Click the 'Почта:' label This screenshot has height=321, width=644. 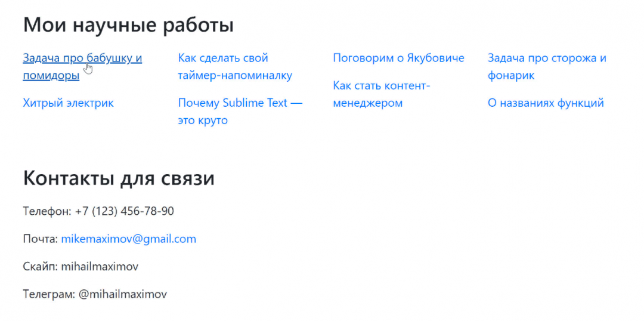[x=41, y=239]
